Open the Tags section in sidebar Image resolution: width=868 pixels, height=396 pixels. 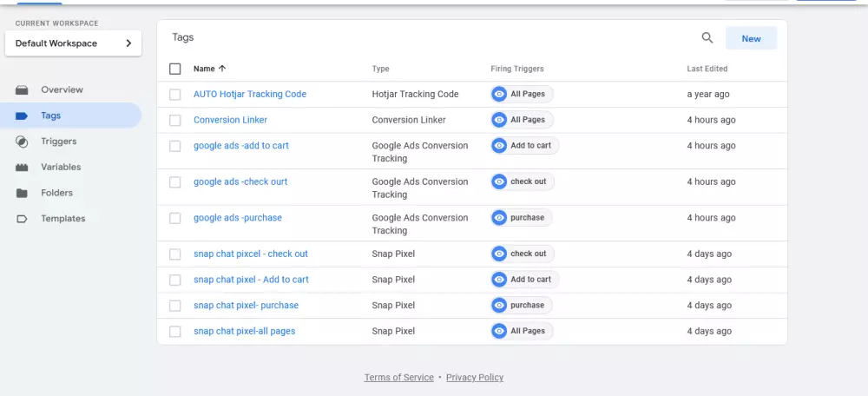(x=50, y=115)
